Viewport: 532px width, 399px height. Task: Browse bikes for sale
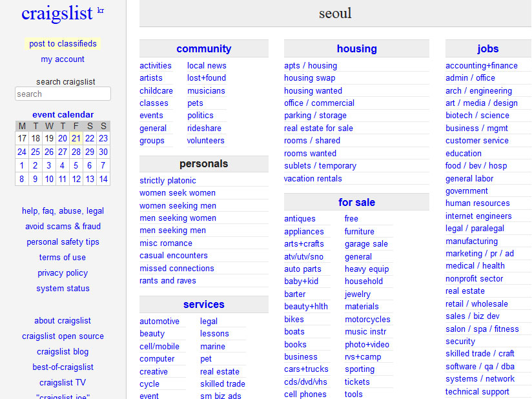click(294, 320)
